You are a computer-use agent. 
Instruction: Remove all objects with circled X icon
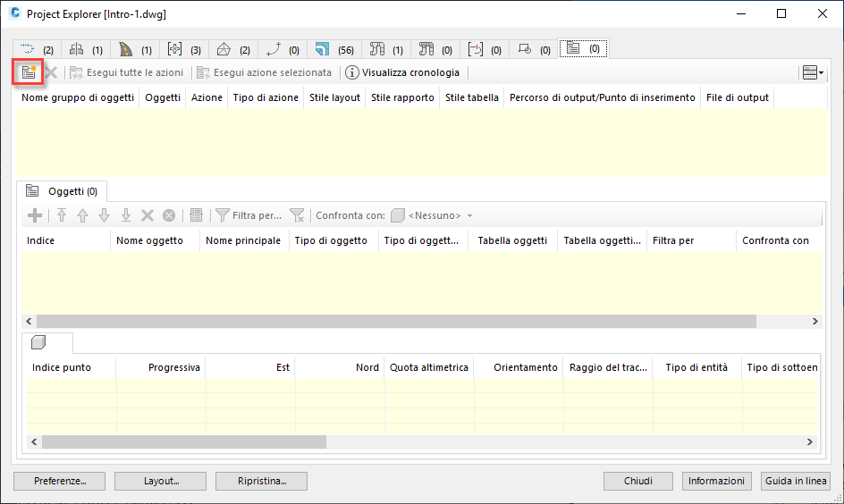click(x=168, y=215)
